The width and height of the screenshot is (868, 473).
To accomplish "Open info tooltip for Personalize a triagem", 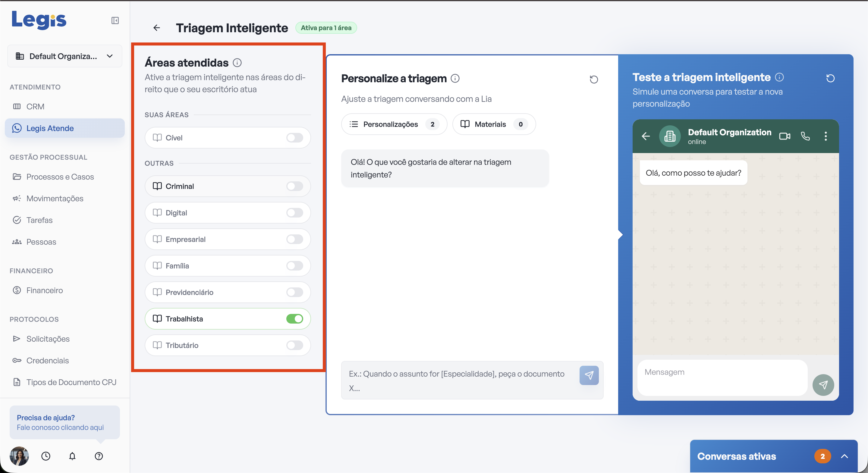I will (x=455, y=79).
